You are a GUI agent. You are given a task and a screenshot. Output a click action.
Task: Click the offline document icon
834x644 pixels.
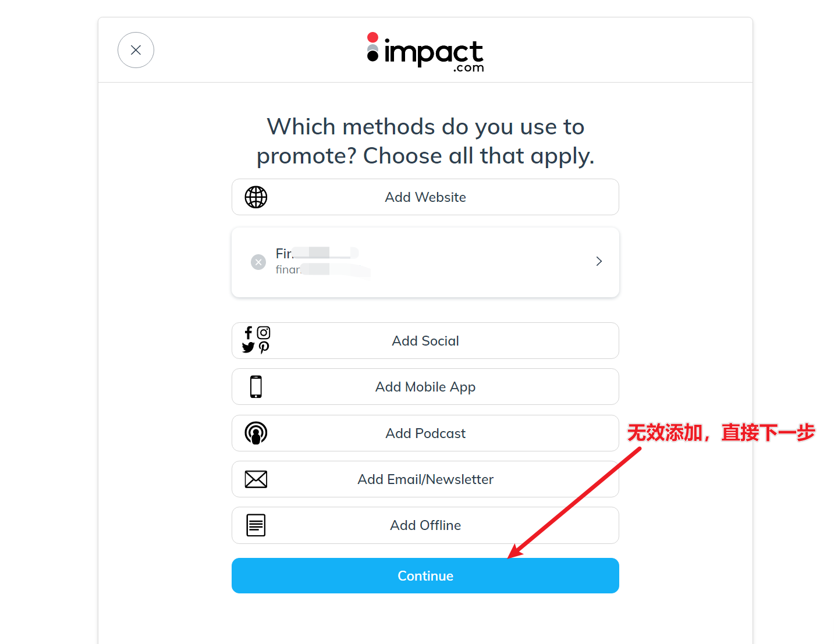point(256,525)
